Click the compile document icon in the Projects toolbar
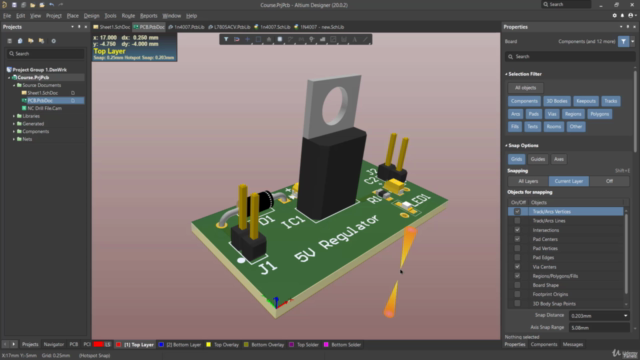The width and height of the screenshot is (640, 360). (20, 41)
